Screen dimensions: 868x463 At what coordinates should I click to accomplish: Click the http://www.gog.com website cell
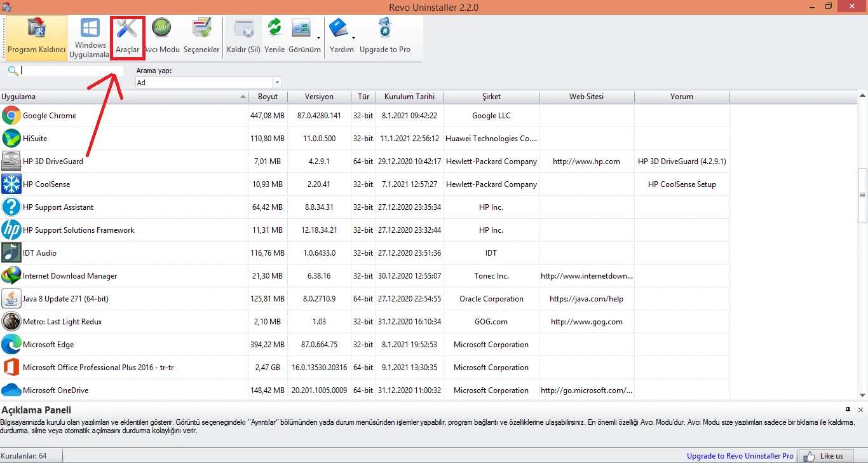[587, 322]
